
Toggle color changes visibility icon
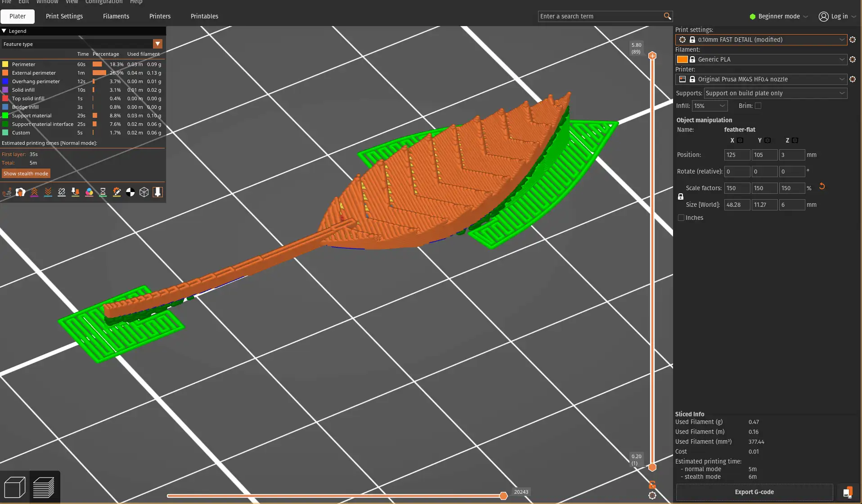(x=89, y=192)
